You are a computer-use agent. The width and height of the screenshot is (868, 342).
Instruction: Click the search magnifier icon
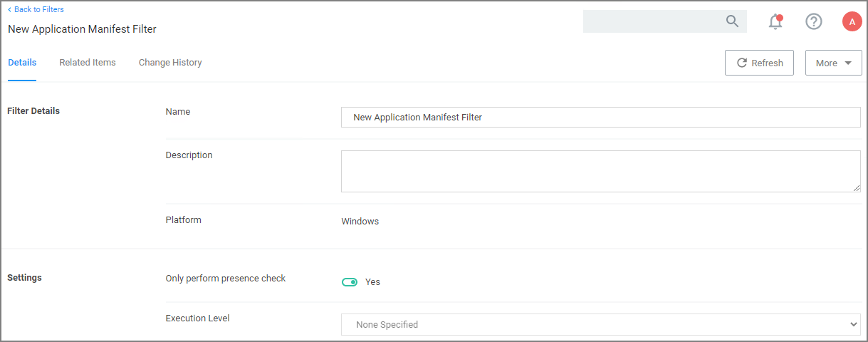tap(732, 21)
